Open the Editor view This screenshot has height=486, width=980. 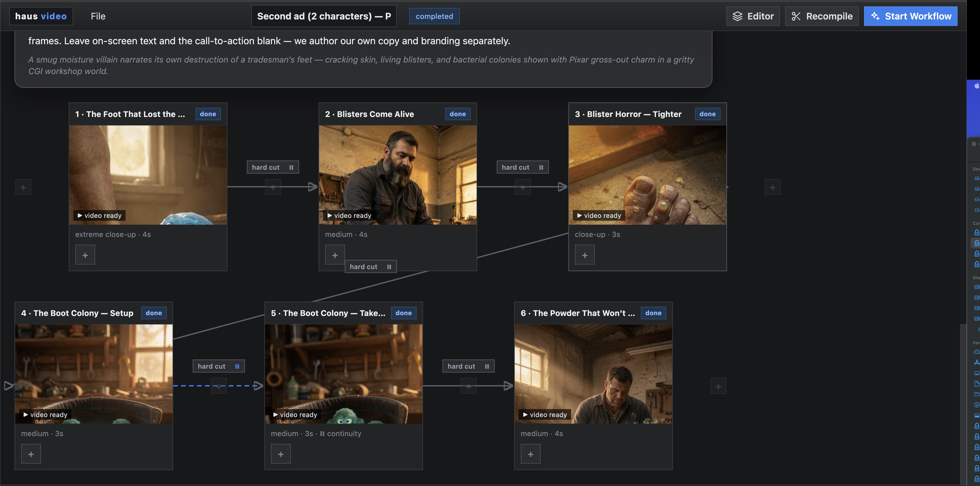click(753, 16)
